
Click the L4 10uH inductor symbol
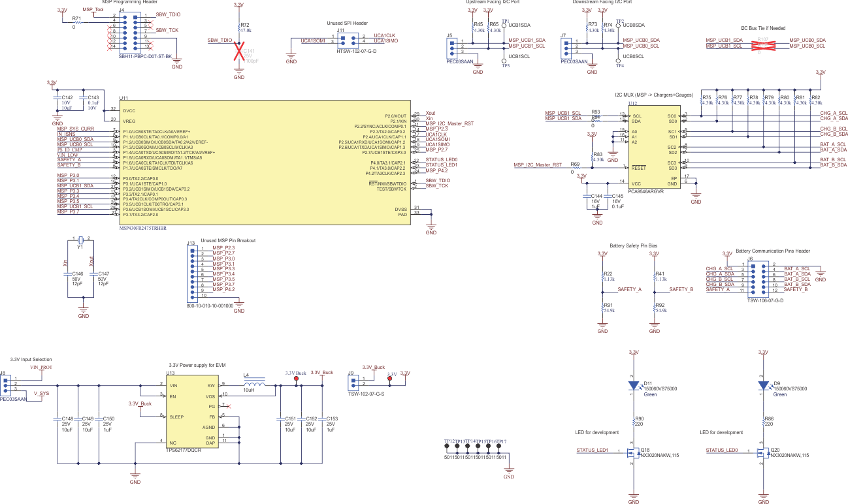coord(255,381)
